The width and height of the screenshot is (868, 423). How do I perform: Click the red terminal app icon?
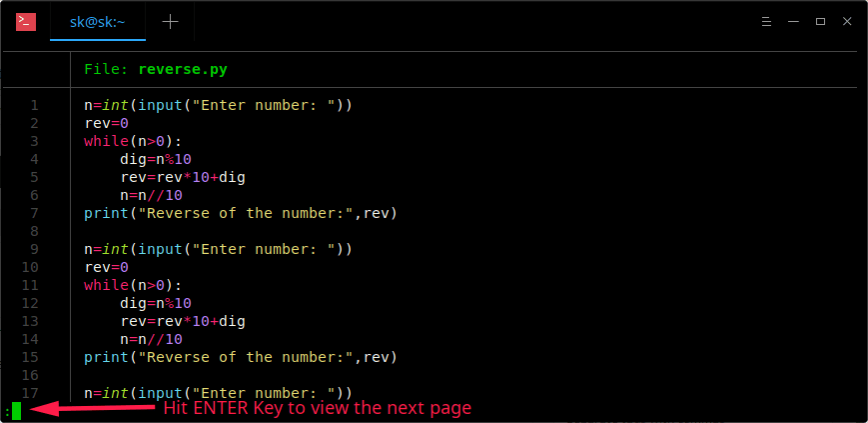(x=26, y=21)
